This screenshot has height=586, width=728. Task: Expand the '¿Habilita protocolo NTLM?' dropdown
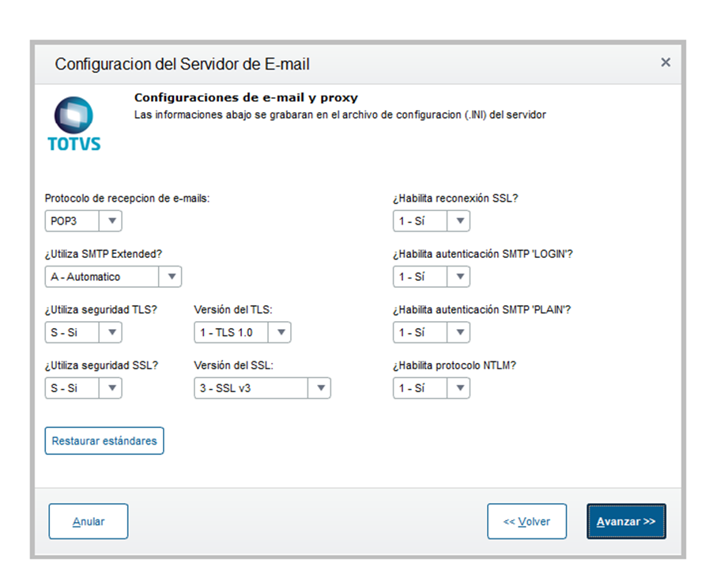pos(459,388)
